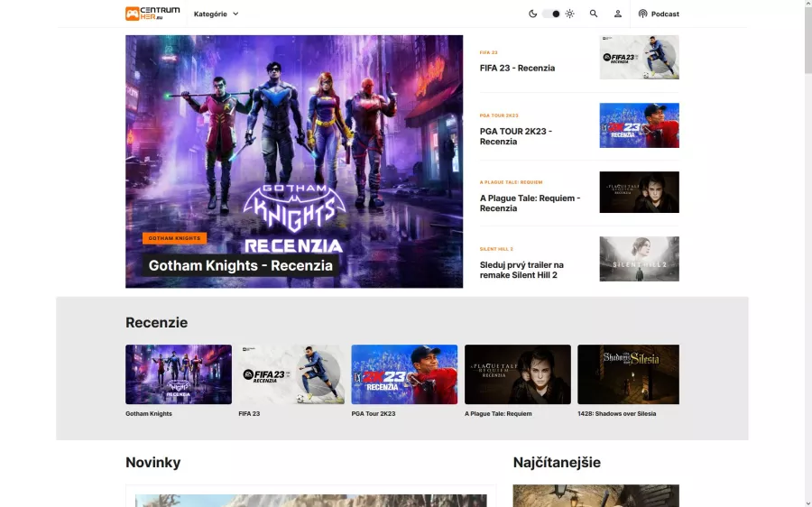Open the search icon
This screenshot has width=812, height=507.
(594, 14)
